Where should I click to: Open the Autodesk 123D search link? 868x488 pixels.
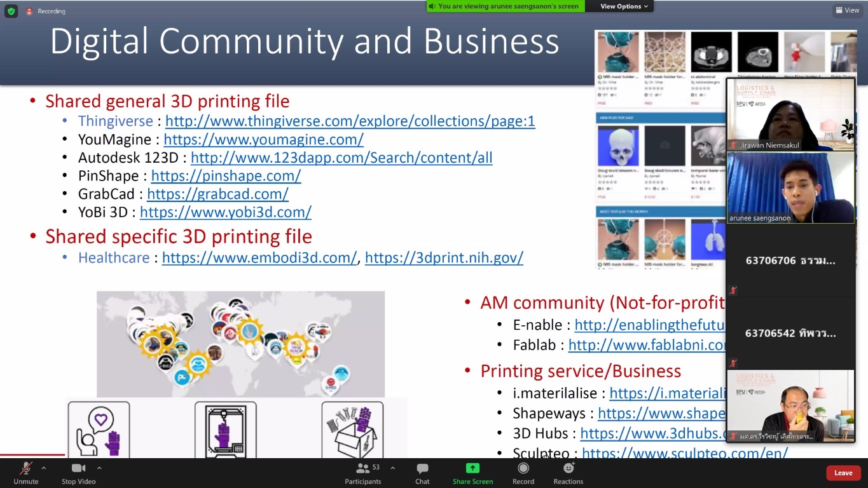341,158
